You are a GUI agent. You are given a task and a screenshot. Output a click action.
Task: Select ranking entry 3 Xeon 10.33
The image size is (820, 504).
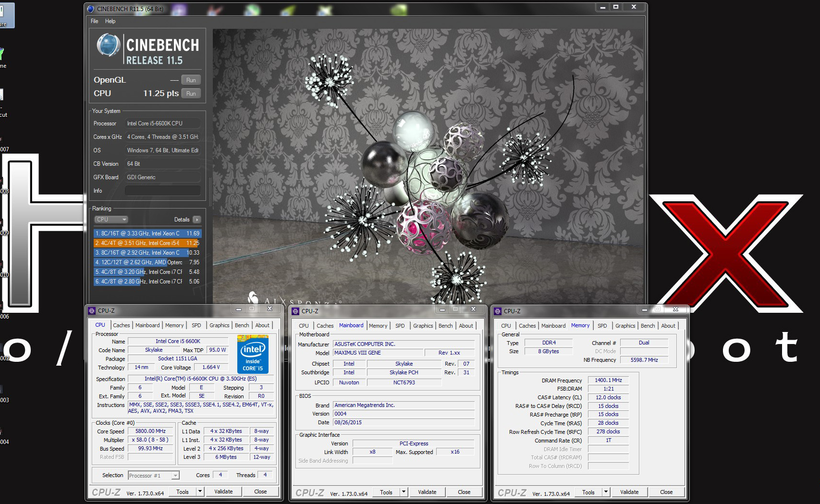pyautogui.click(x=147, y=253)
